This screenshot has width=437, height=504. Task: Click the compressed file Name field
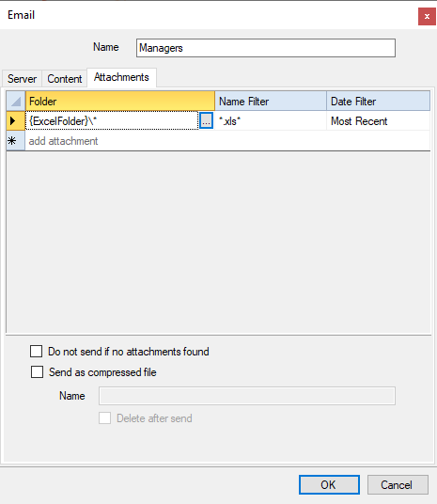247,396
